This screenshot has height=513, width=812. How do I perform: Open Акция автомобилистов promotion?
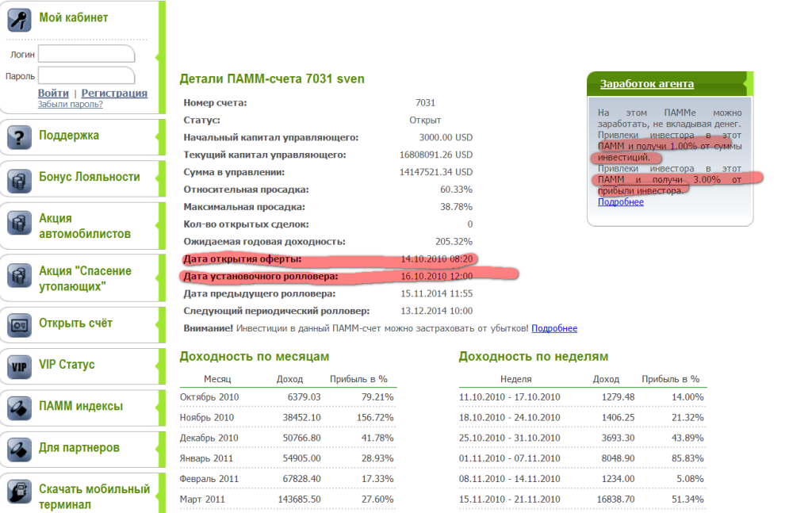pyautogui.click(x=85, y=226)
